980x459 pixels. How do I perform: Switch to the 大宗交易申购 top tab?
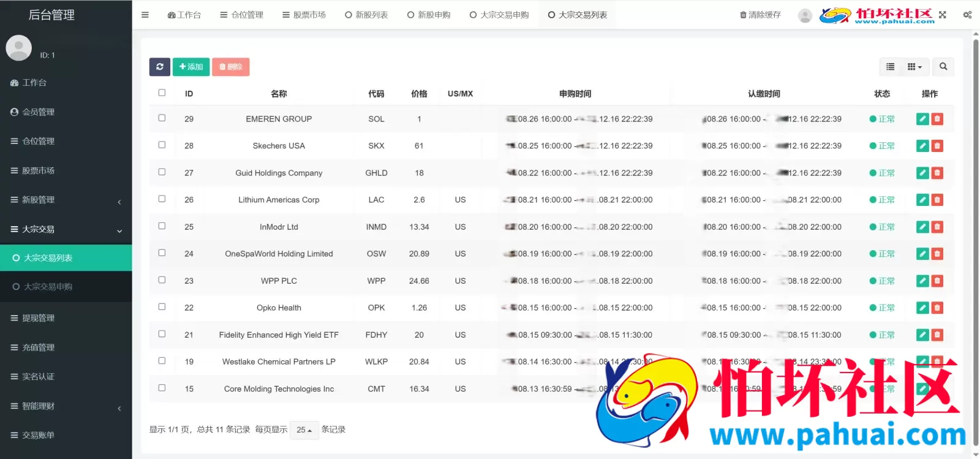coord(499,15)
